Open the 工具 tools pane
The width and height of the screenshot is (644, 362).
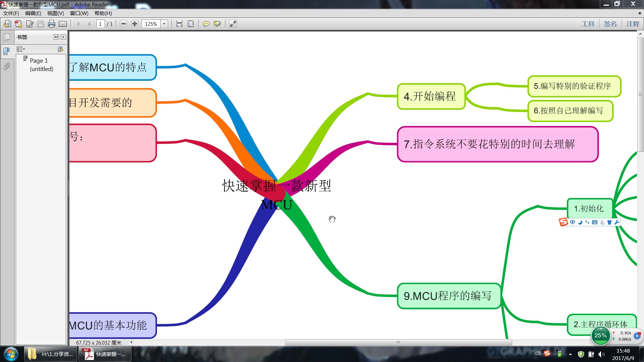588,24
